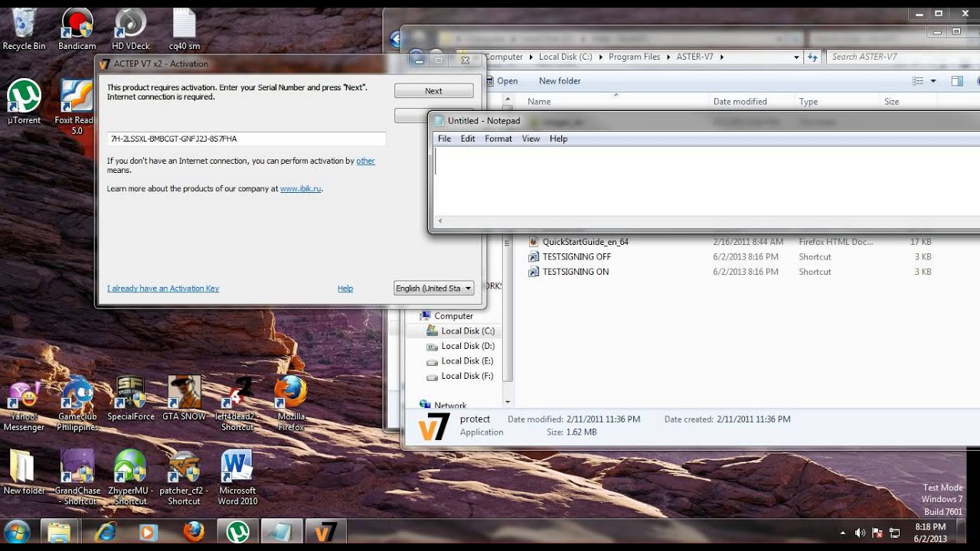The image size is (980, 551).
Task: Select Local Disk (D:) in navigation pane
Action: [x=459, y=346]
